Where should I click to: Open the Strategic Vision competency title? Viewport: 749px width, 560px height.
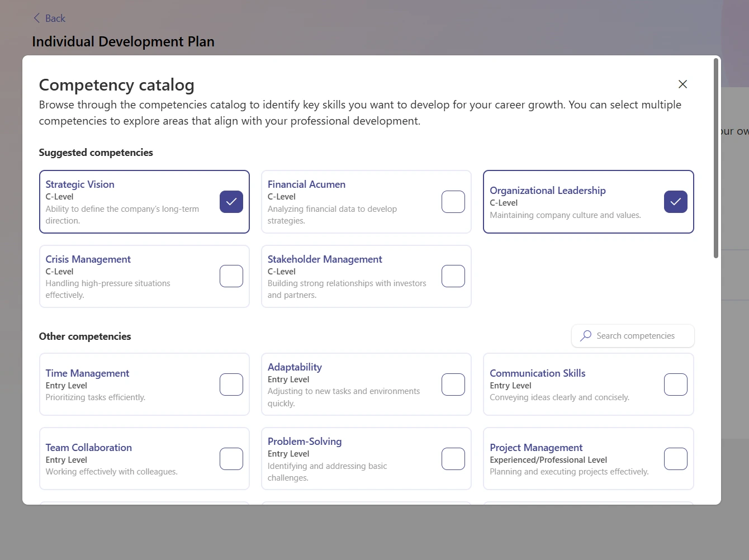(80, 184)
